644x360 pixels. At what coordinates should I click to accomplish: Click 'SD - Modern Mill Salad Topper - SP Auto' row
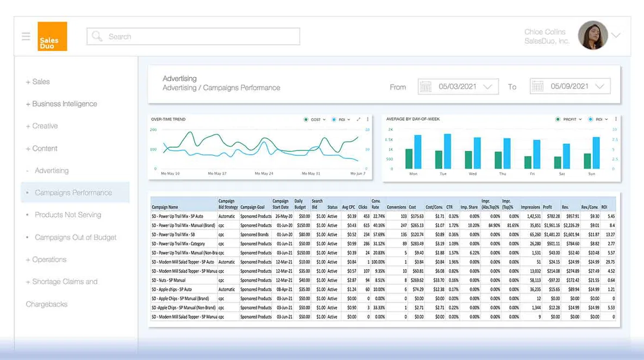[x=383, y=262]
